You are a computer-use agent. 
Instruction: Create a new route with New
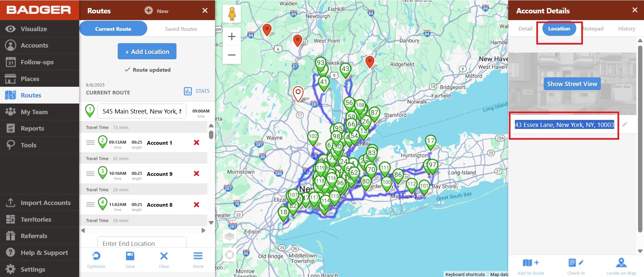coord(157,11)
